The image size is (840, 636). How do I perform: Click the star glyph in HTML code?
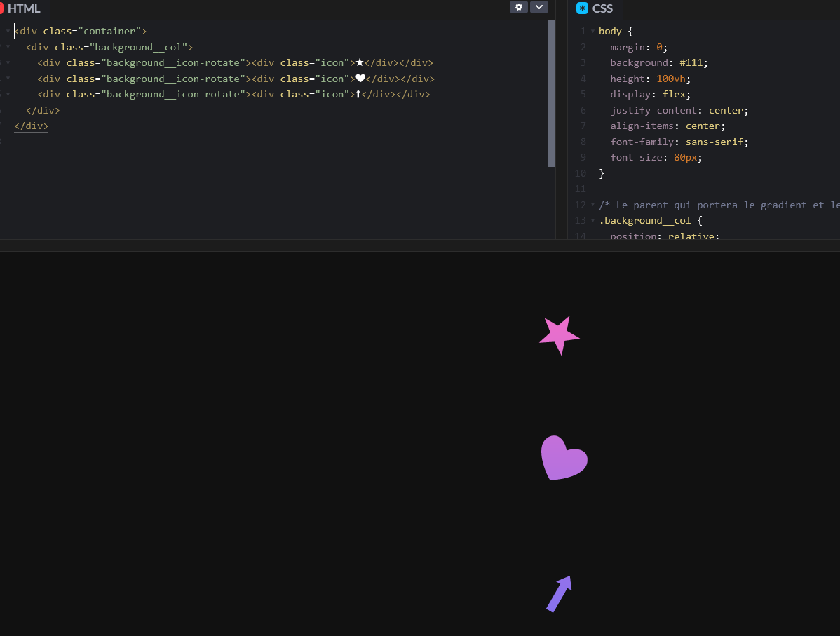[360, 62]
